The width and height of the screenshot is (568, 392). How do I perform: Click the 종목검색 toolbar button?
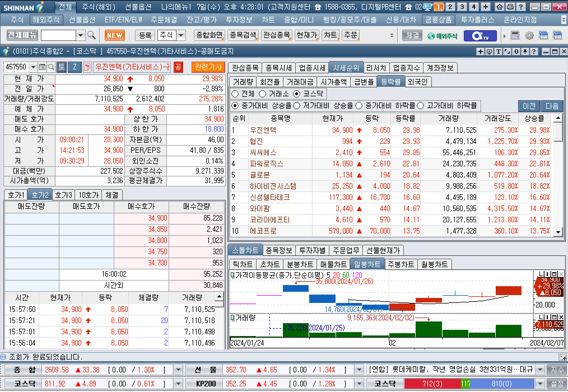(x=243, y=35)
